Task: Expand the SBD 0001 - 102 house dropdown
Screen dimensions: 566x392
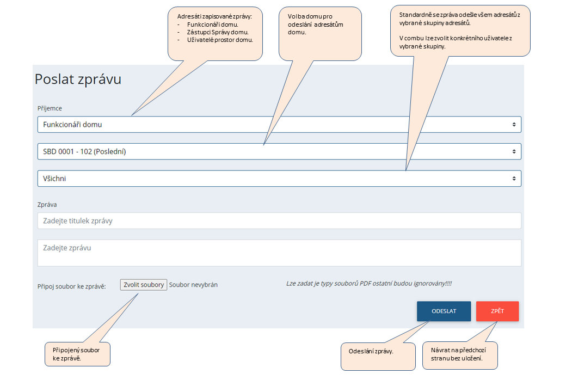Action: (272, 152)
